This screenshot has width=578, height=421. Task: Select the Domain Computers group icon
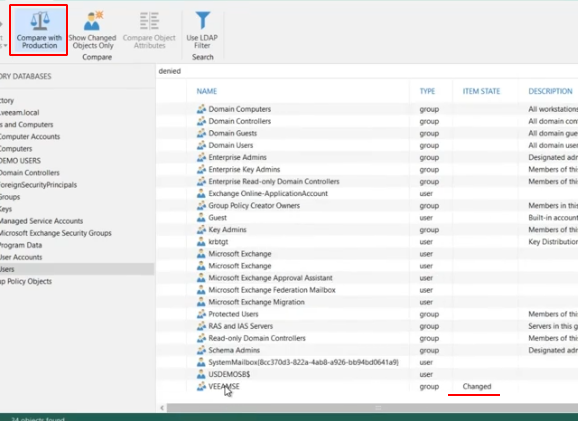(201, 109)
